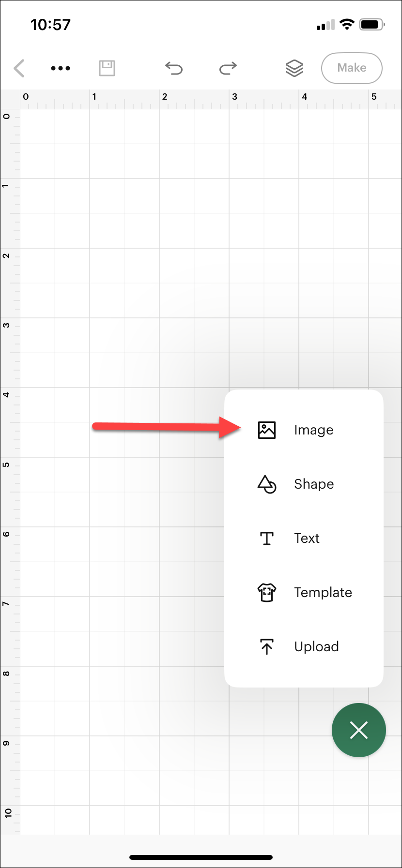Open the three-dot overflow menu
The image size is (402, 868).
[60, 68]
